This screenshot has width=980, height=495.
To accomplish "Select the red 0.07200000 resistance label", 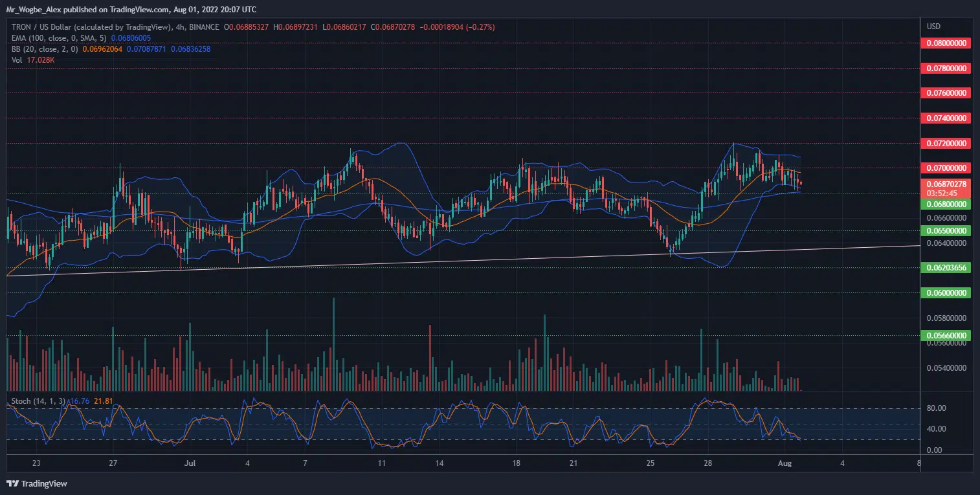I will pyautogui.click(x=945, y=143).
